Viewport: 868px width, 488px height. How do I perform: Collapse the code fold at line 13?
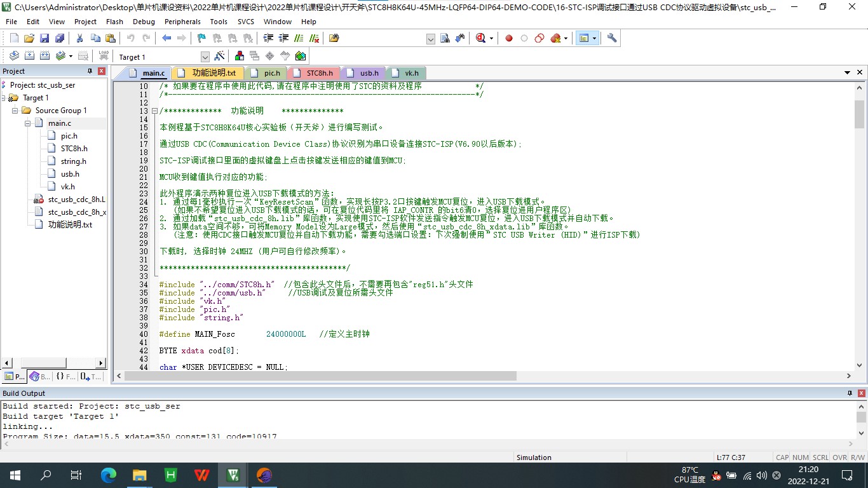[x=154, y=111]
